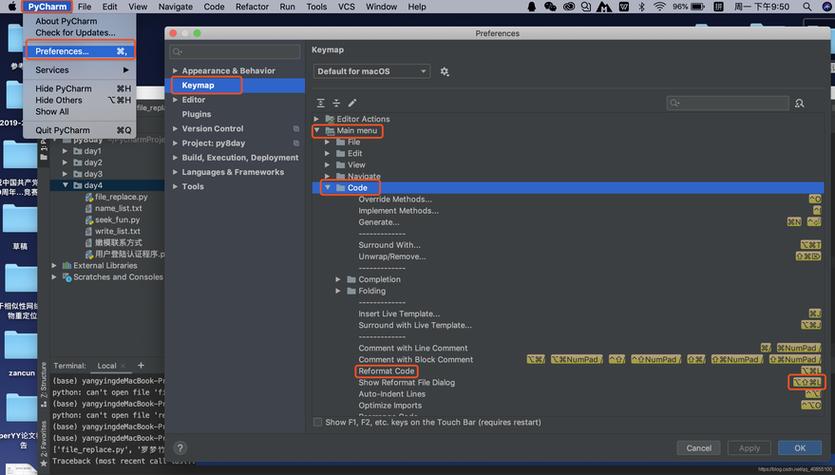Expand the Editor settings section
This screenshot has height=475, width=835.
coord(175,100)
